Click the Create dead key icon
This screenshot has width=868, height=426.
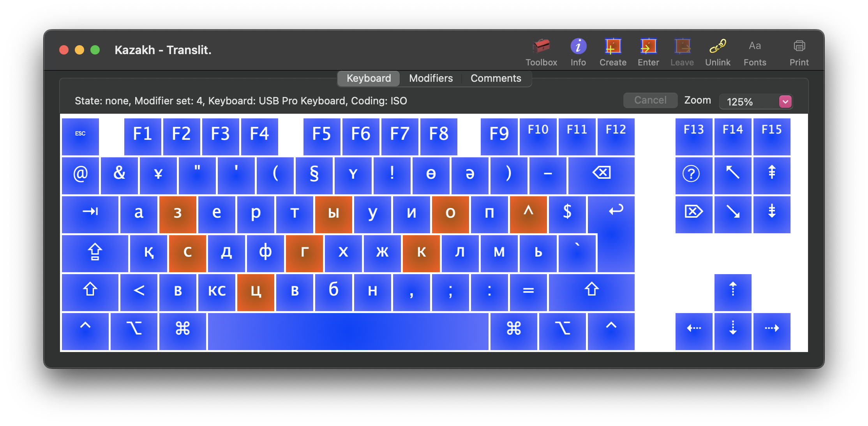613,47
